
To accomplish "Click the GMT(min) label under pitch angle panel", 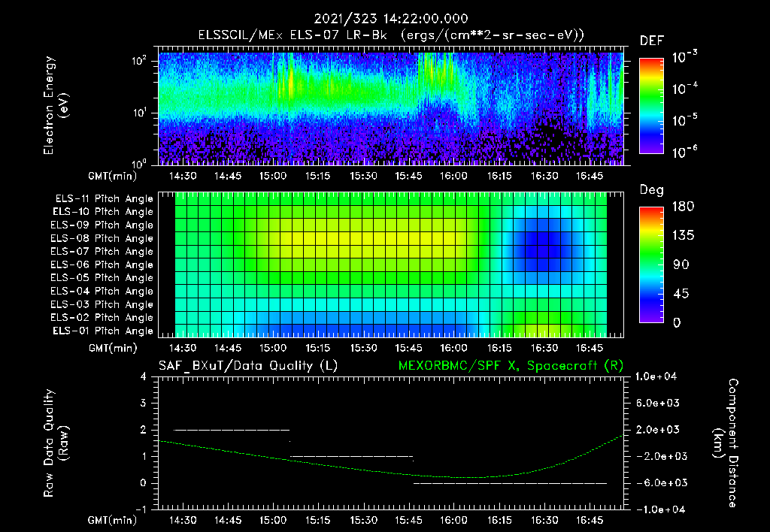I will coord(113,349).
